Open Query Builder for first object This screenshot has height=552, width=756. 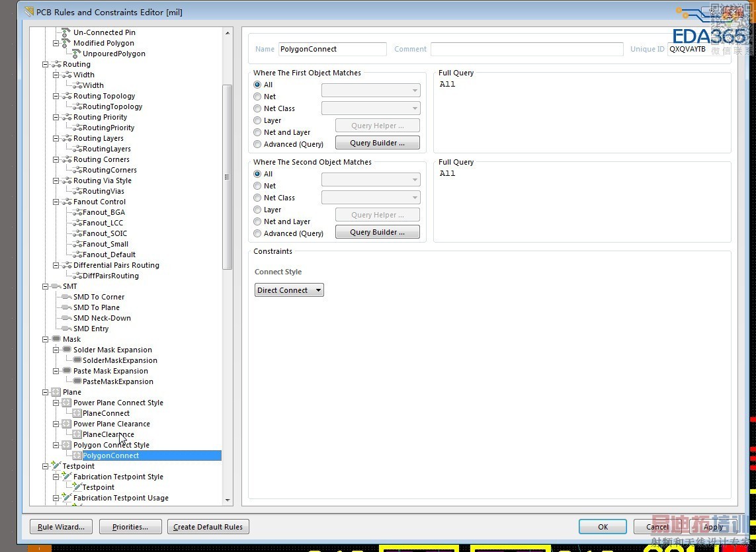click(x=378, y=143)
